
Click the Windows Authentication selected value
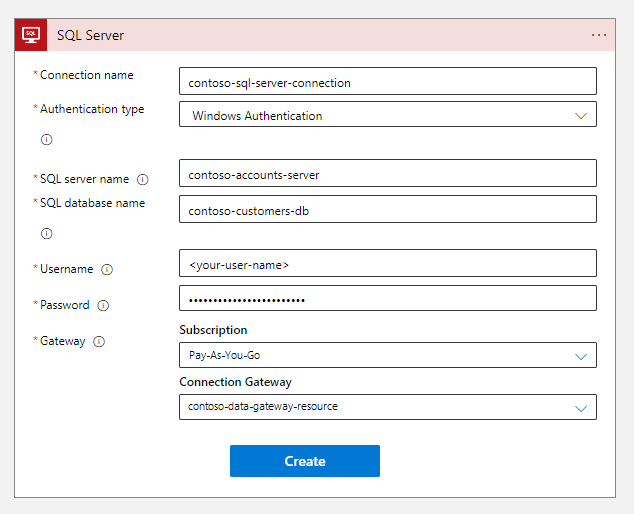tap(257, 115)
